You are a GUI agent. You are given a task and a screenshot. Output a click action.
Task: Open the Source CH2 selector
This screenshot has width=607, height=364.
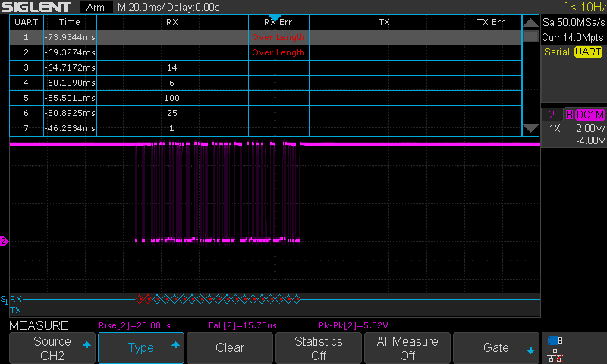pyautogui.click(x=52, y=348)
